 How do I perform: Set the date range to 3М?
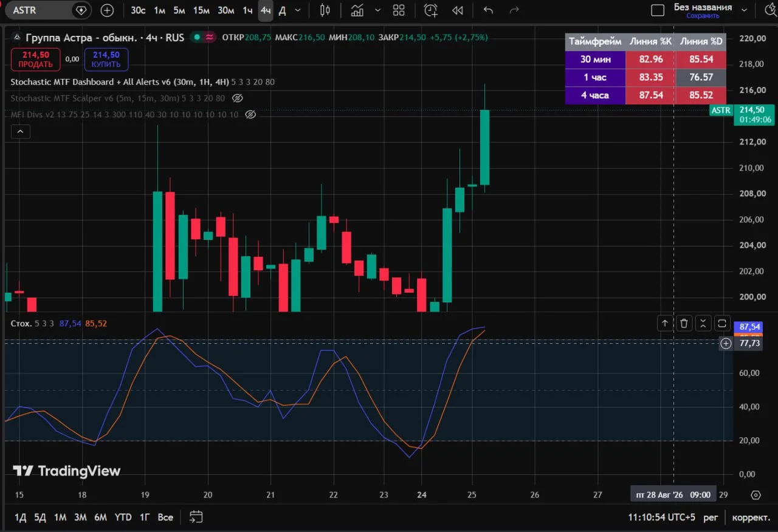coord(80,517)
